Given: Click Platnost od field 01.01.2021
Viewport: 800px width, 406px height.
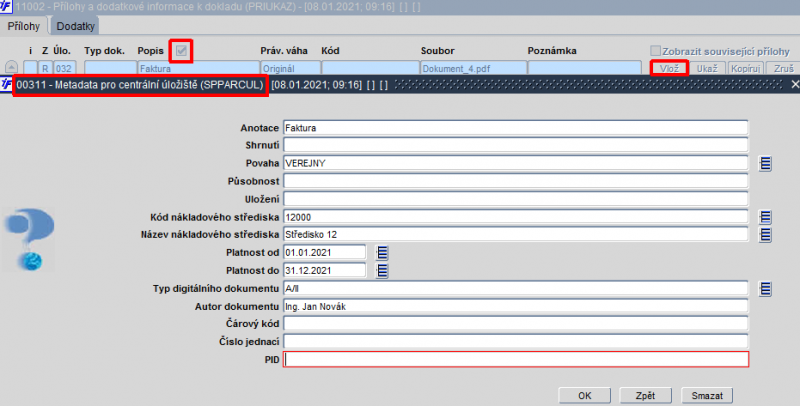Looking at the screenshot, I should point(324,252).
